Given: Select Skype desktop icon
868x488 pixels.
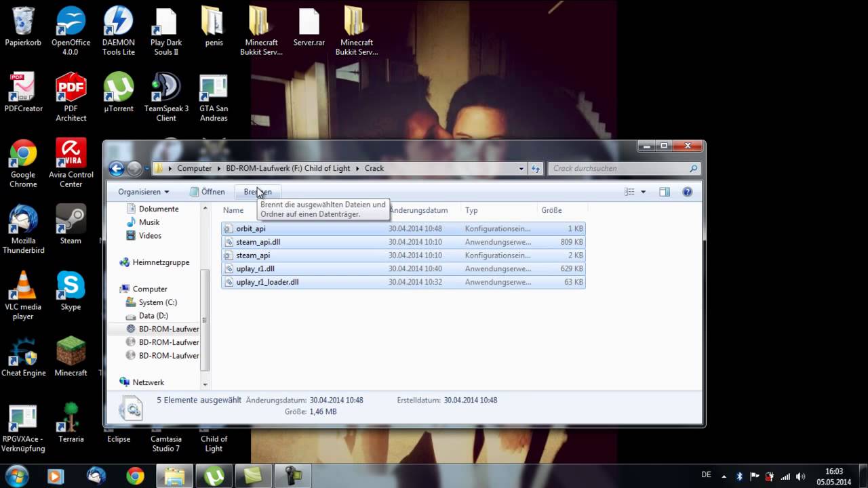Looking at the screenshot, I should (71, 291).
